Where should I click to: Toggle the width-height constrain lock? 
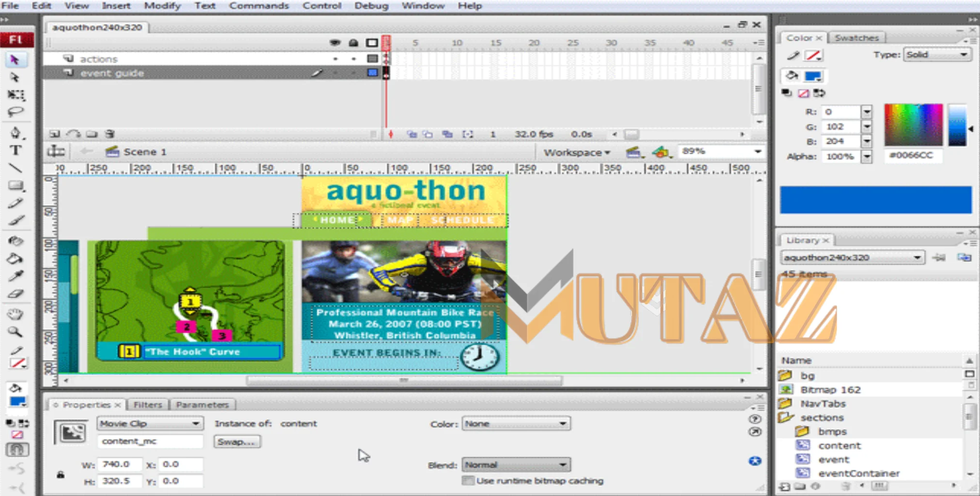(61, 474)
